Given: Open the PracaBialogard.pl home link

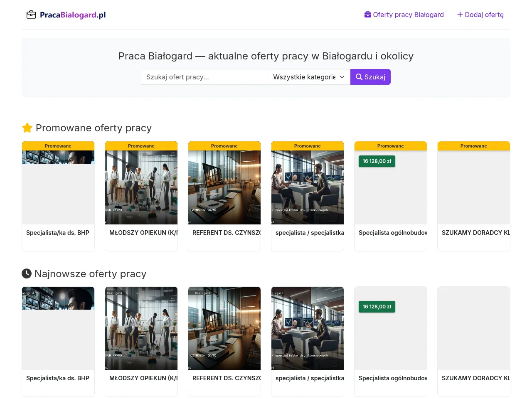Looking at the screenshot, I should (x=66, y=15).
